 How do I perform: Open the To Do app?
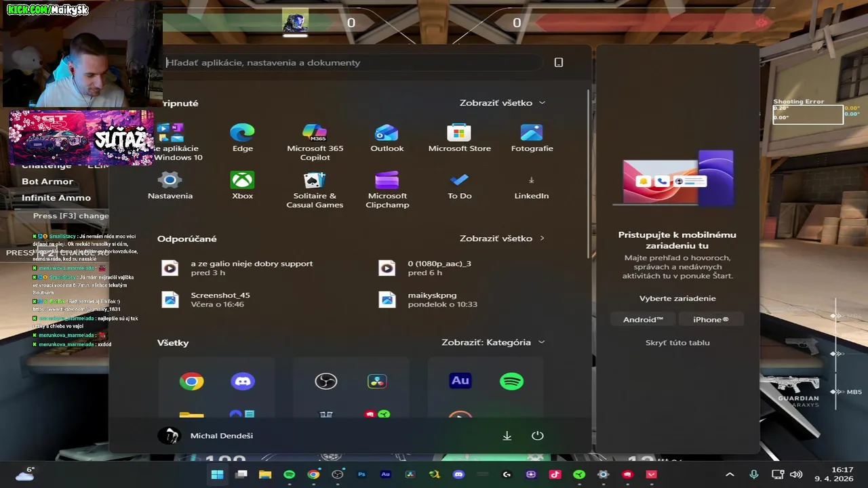(x=459, y=186)
